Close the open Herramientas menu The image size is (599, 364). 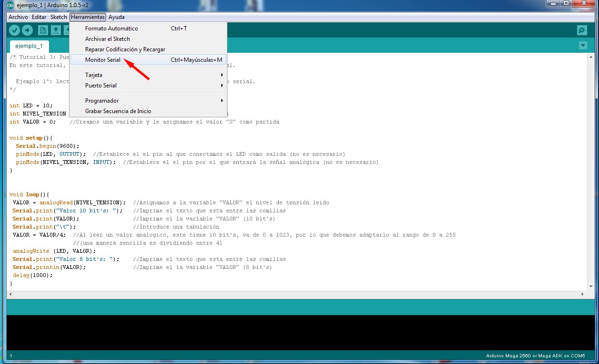tap(88, 17)
